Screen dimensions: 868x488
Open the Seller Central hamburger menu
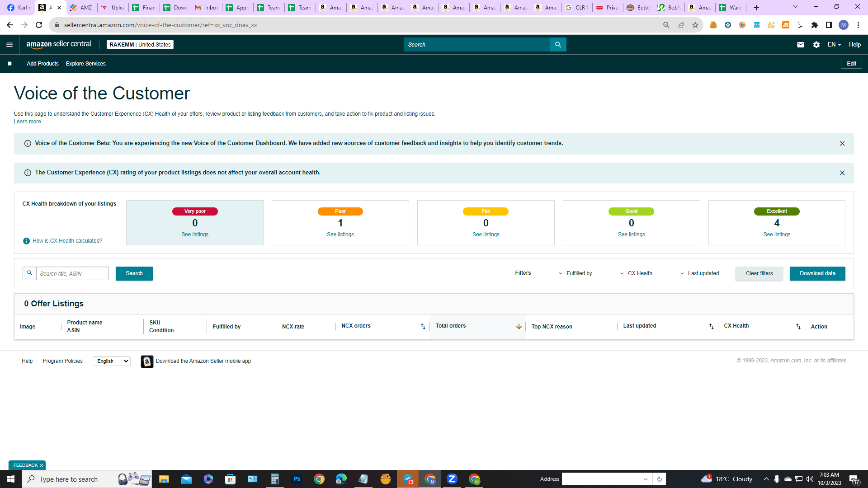pyautogui.click(x=9, y=44)
